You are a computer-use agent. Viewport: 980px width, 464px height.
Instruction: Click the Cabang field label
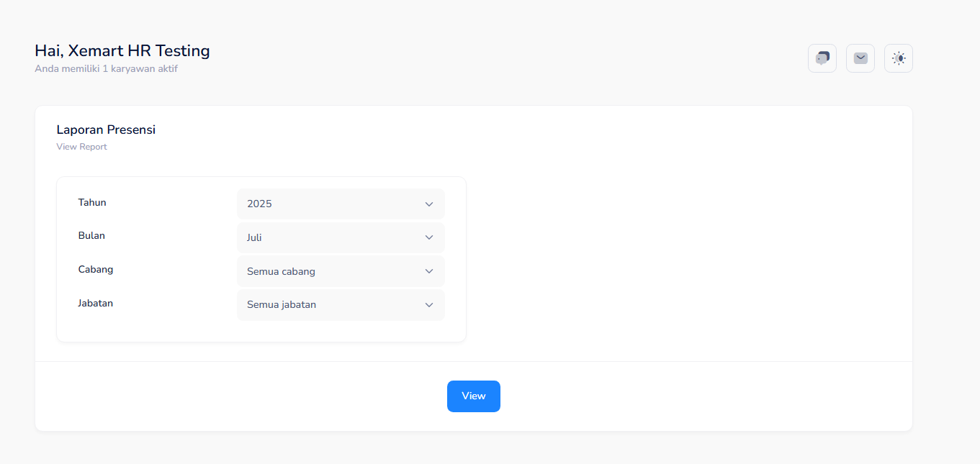pyautogui.click(x=96, y=270)
